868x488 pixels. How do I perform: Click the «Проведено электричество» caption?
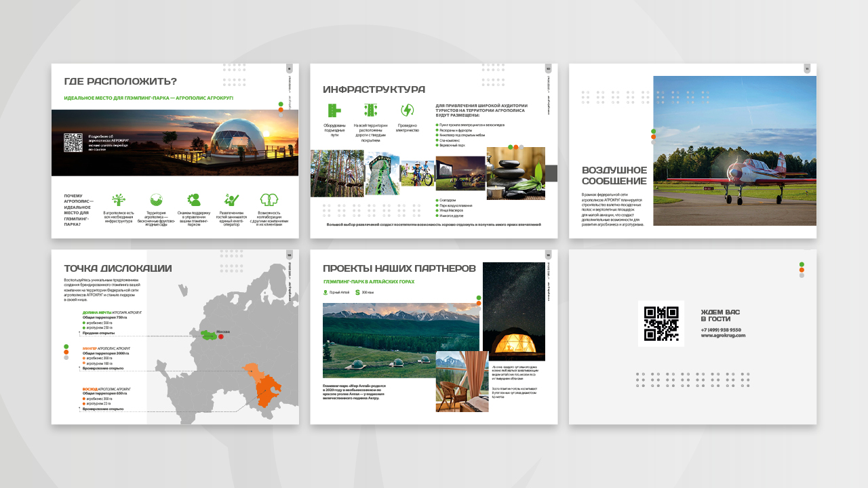point(407,127)
